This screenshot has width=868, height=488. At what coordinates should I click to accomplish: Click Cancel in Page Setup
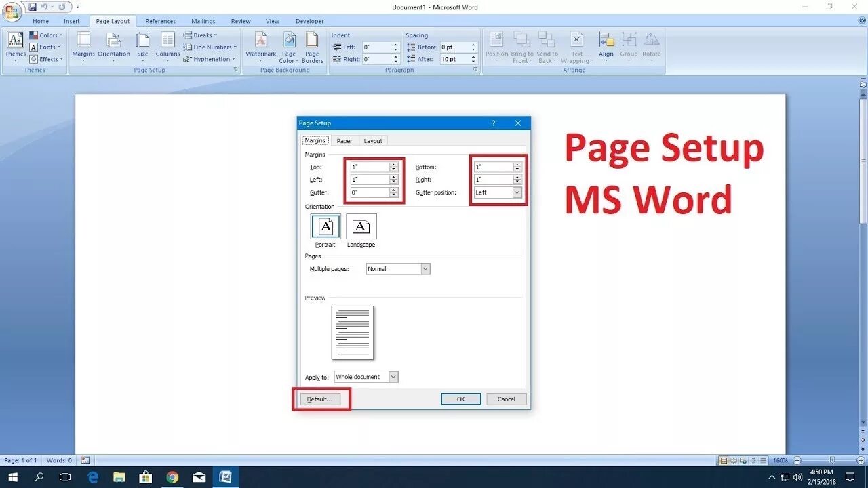507,399
